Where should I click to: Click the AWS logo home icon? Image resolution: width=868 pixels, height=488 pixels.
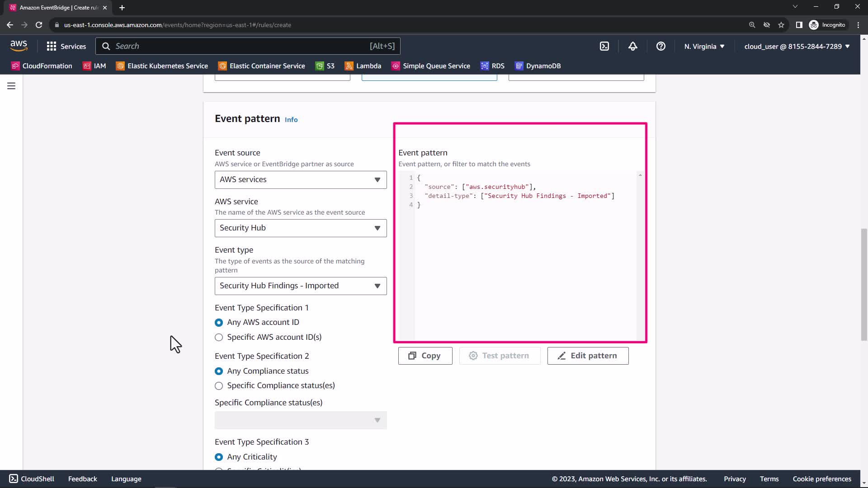pos(19,46)
